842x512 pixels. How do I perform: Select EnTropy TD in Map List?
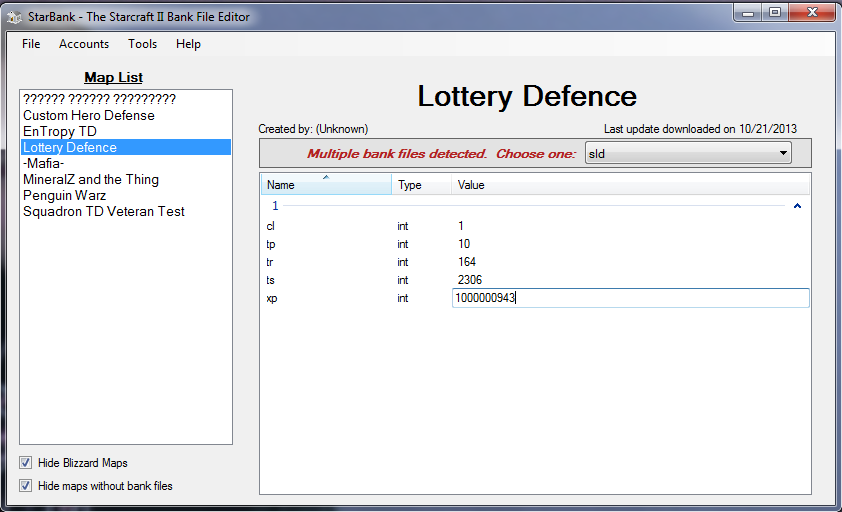(126, 132)
